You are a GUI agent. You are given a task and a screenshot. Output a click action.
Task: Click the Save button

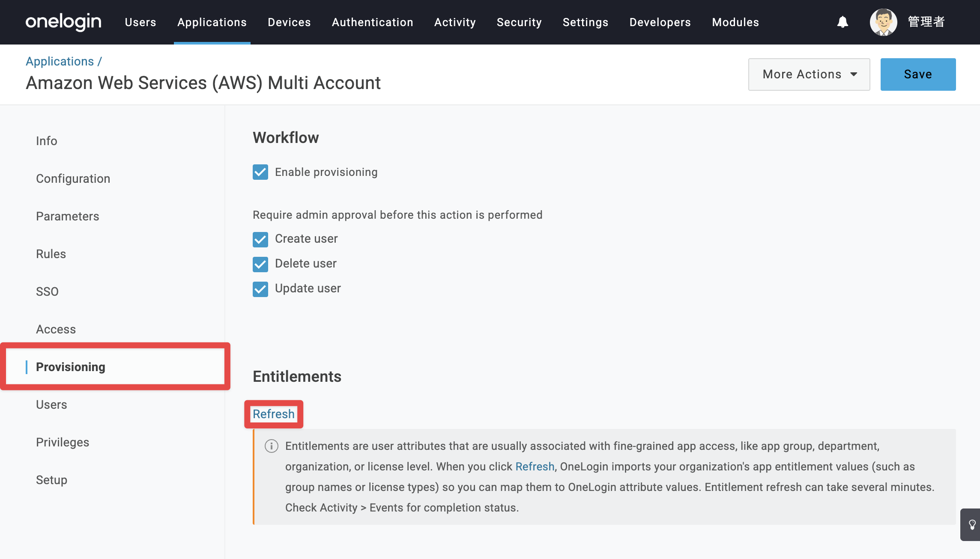tap(918, 74)
